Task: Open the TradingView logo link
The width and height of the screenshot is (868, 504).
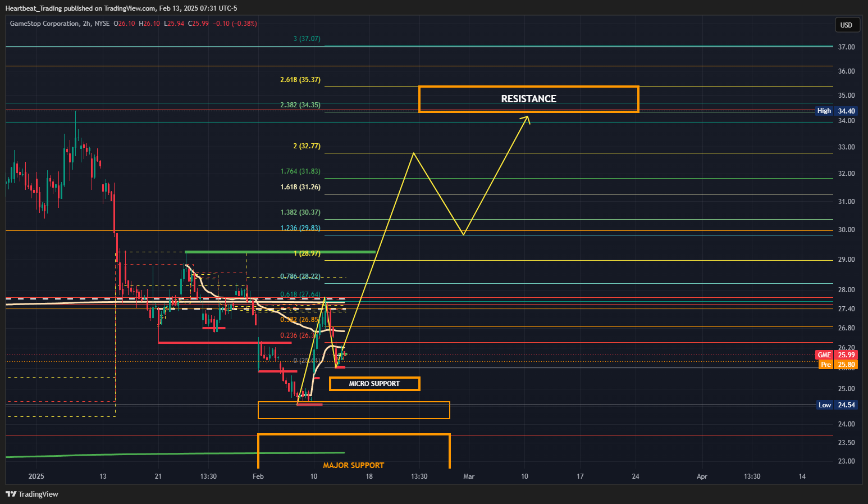Action: click(32, 494)
